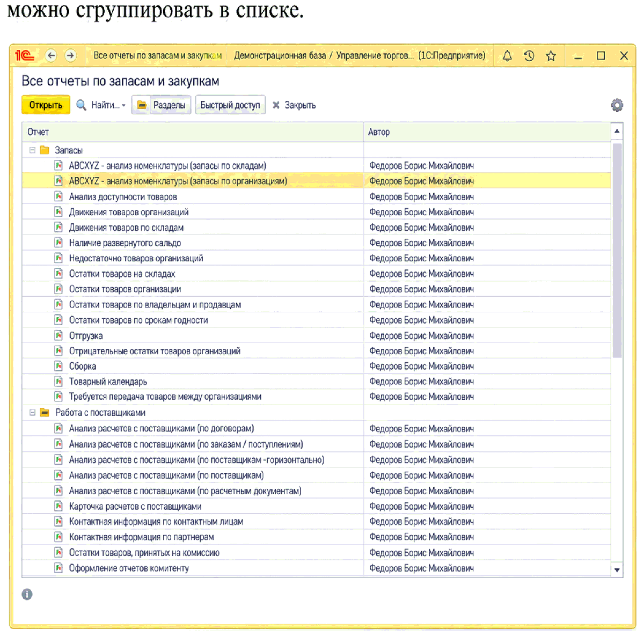The height and width of the screenshot is (644, 644).
Task: Click report icon of Оформление отчетов комитенту
Action: (58, 568)
